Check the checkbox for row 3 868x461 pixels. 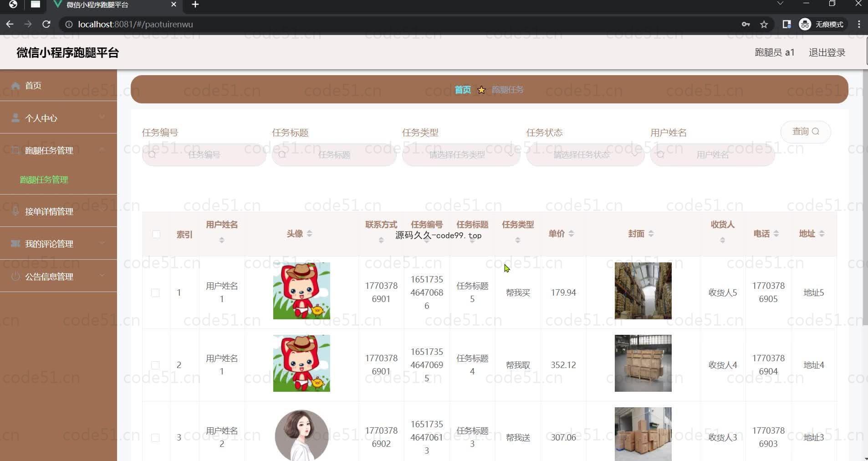pos(155,438)
